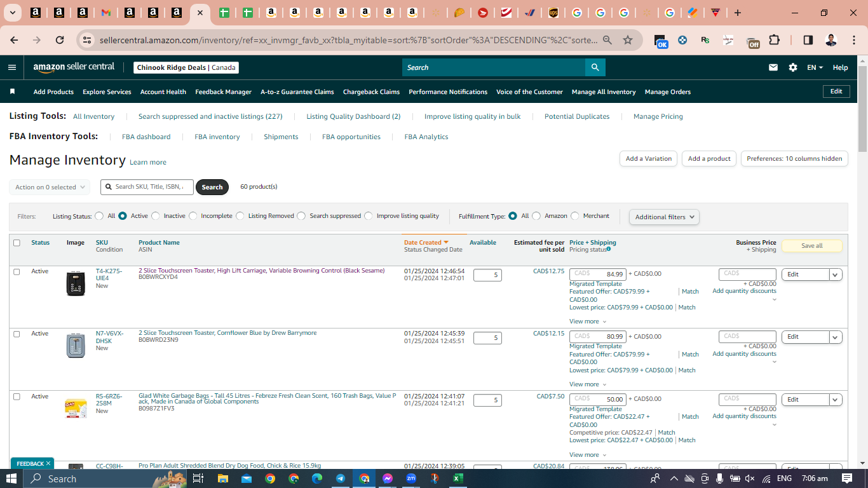The height and width of the screenshot is (488, 868).
Task: Open the Seller Central hamburger menu
Action: coord(12,67)
